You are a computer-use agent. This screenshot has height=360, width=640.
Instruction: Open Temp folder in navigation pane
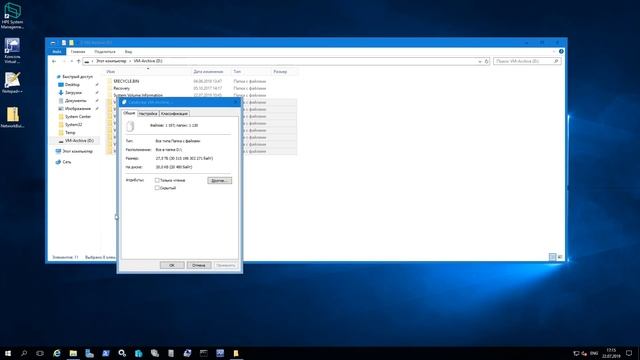tap(70, 133)
